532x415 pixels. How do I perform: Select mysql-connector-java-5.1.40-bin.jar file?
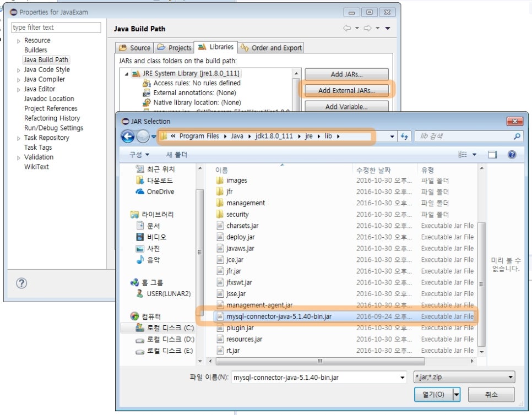[x=344, y=316]
